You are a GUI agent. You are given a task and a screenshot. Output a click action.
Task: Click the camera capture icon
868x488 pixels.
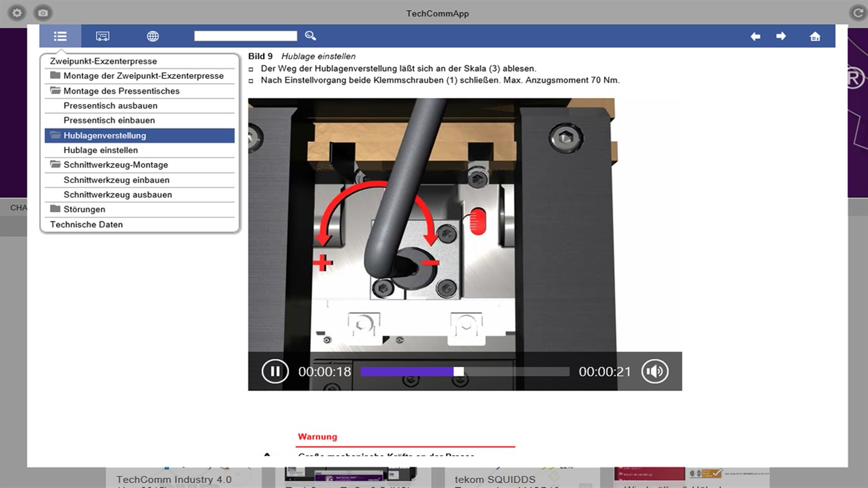[x=42, y=12]
